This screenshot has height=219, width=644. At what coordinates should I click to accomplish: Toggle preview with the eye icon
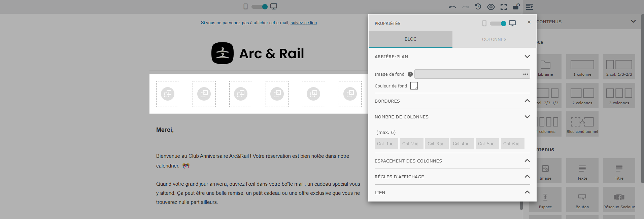491,7
